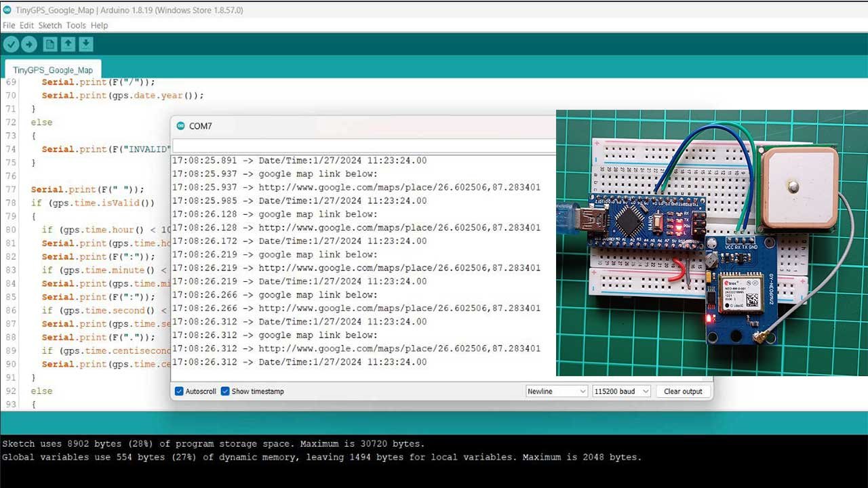Open the Sketch menu
The image size is (868, 488).
click(50, 25)
